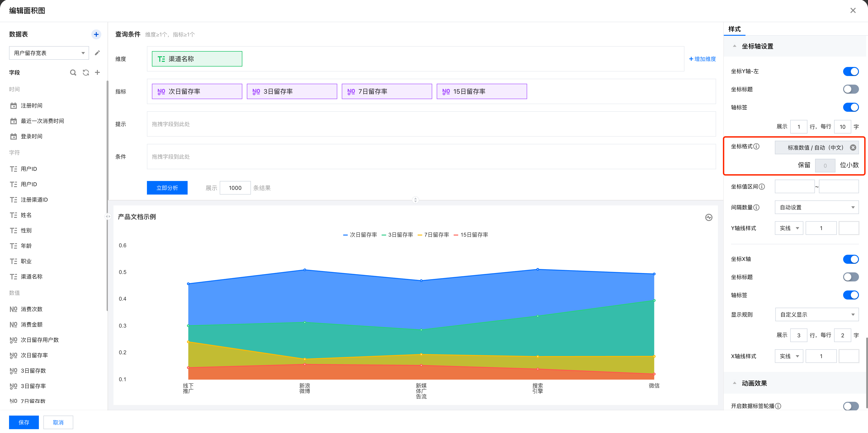The width and height of the screenshot is (868, 433).
Task: Click the 增加维度 link
Action: tap(703, 59)
